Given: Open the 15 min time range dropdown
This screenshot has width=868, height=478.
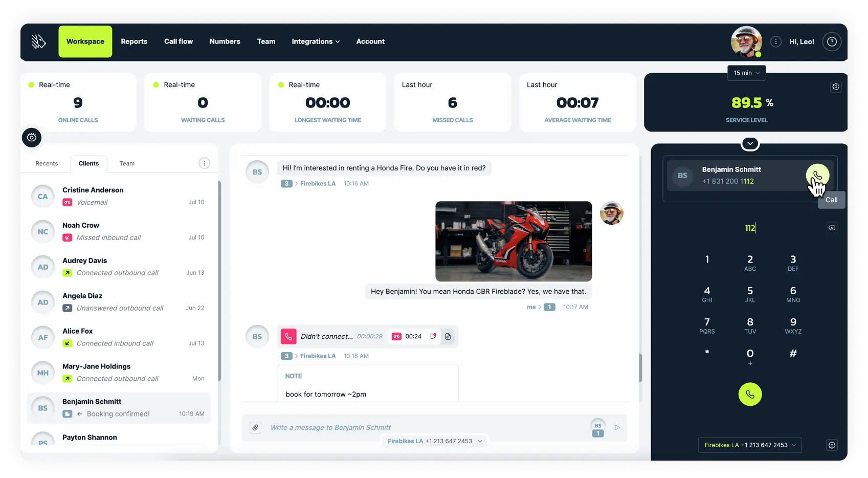Looking at the screenshot, I should pyautogui.click(x=746, y=73).
